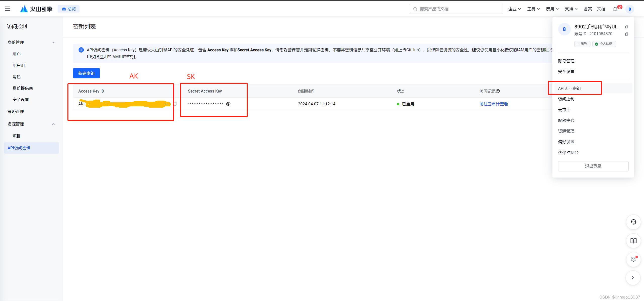Open the documentation book floating icon

pos(633,241)
